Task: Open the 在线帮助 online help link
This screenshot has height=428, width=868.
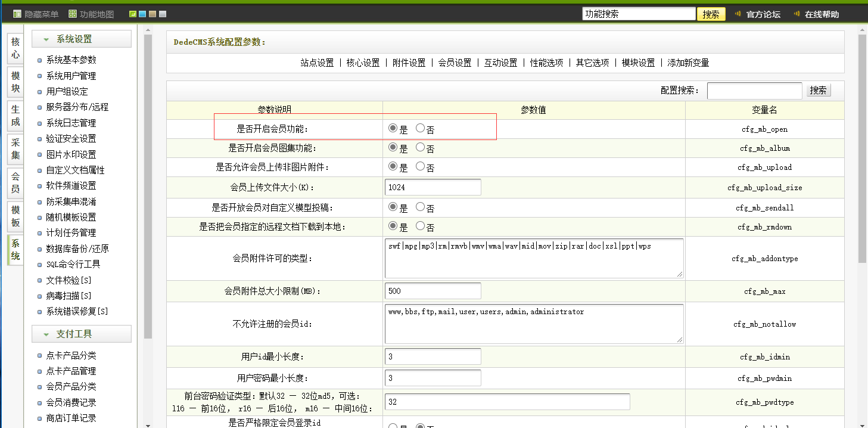Action: point(822,14)
